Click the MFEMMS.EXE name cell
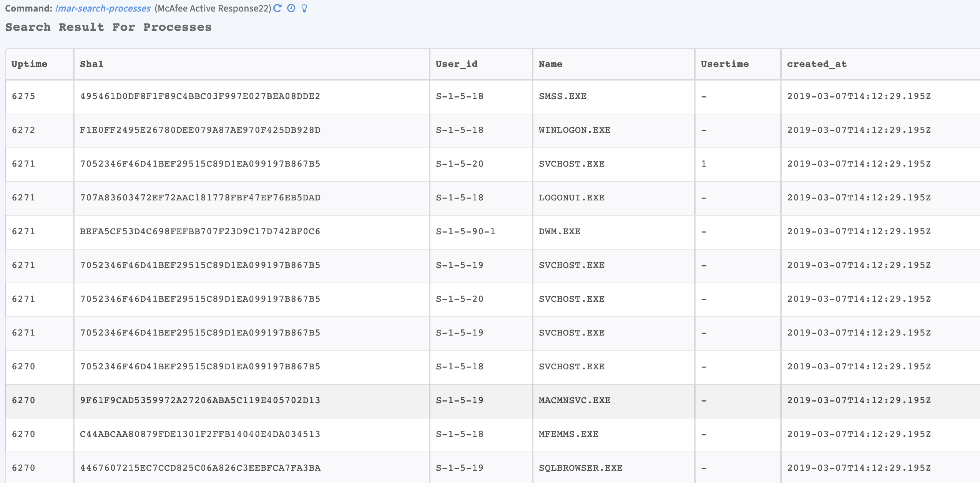Screen dimensions: 980x483 tap(568, 434)
